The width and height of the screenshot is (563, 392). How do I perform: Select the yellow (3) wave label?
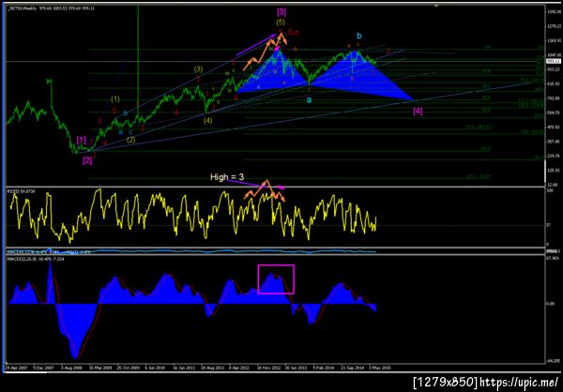point(199,69)
